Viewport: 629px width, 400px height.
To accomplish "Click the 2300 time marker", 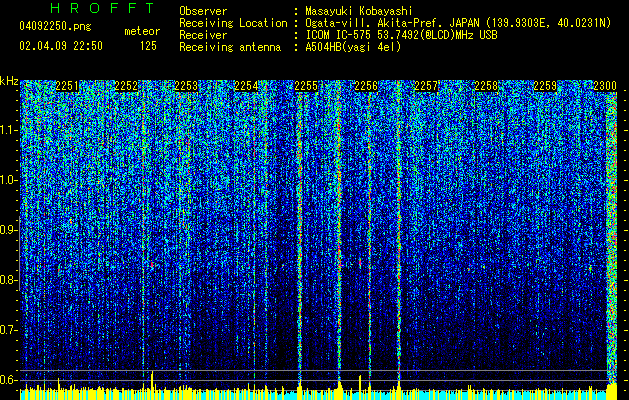I will pos(605,86).
